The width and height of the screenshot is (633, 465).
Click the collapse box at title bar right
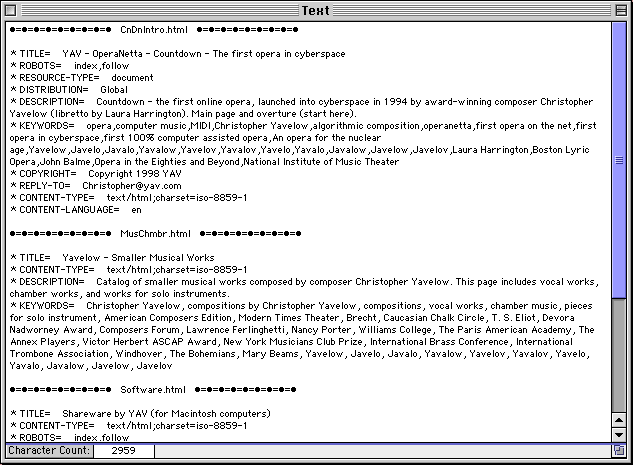click(x=621, y=10)
